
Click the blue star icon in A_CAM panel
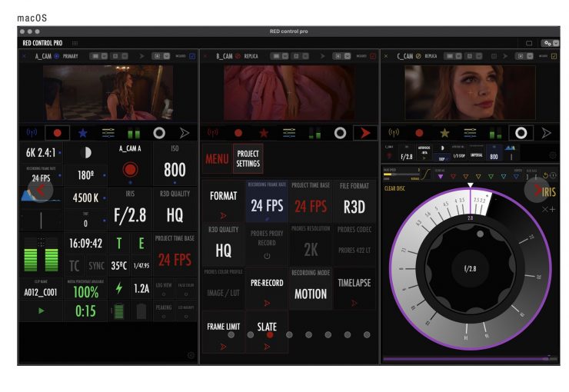click(x=82, y=133)
